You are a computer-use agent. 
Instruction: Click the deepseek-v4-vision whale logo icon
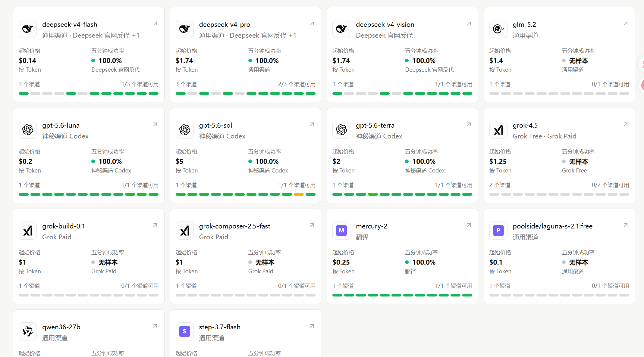click(341, 29)
